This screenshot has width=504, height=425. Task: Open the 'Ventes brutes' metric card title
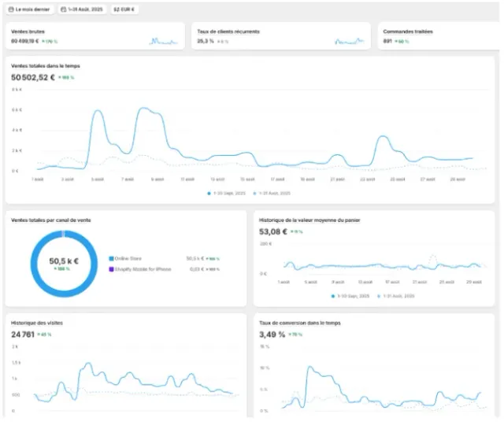[28, 31]
